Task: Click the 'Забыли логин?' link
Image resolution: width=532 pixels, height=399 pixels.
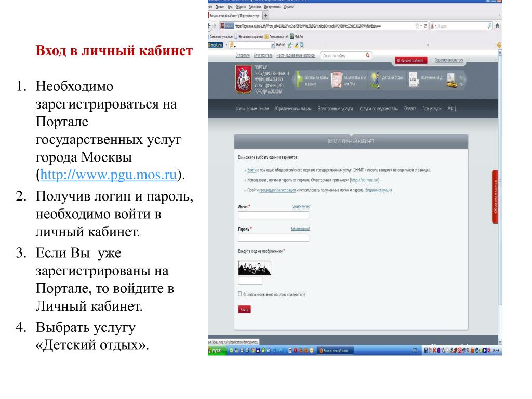Action: tap(301, 206)
